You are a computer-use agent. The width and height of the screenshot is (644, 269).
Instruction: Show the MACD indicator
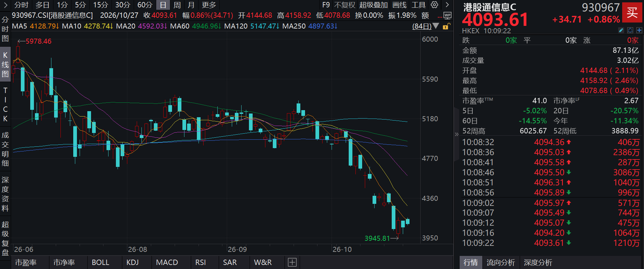point(167,262)
